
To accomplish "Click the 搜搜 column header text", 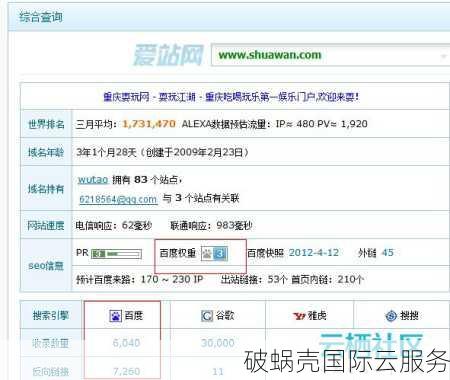I will (409, 315).
